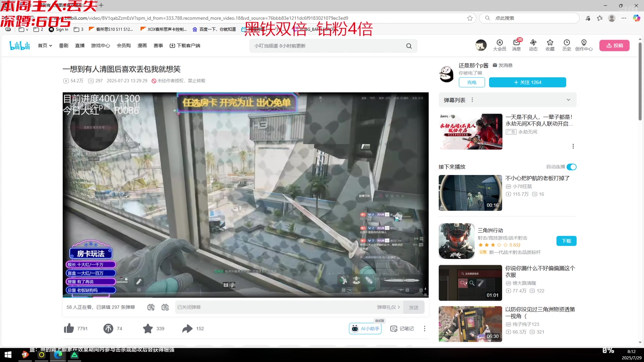Click the Copilot icon in browser toolbar
644x362 pixels.
click(x=636, y=18)
